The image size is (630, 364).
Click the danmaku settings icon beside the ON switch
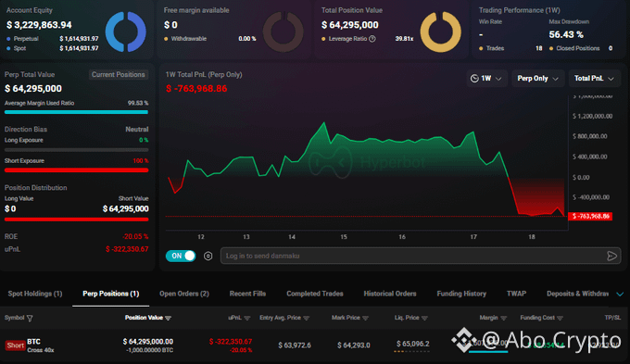(x=208, y=256)
